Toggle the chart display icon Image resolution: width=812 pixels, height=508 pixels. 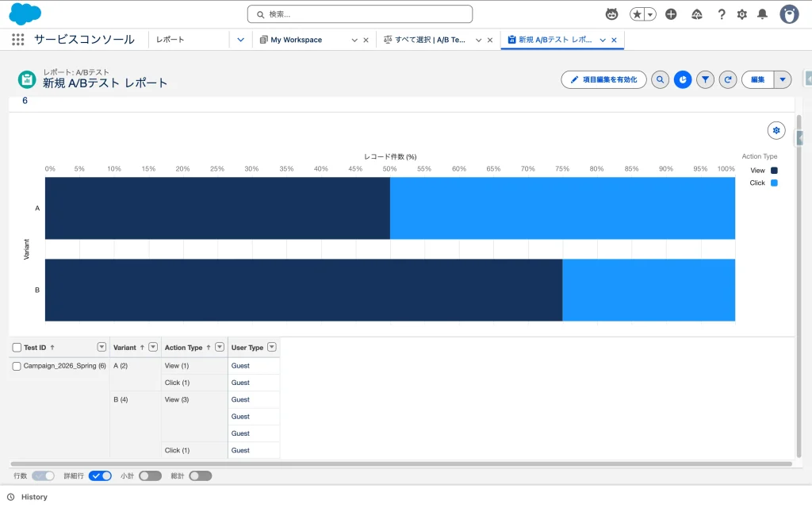point(683,79)
